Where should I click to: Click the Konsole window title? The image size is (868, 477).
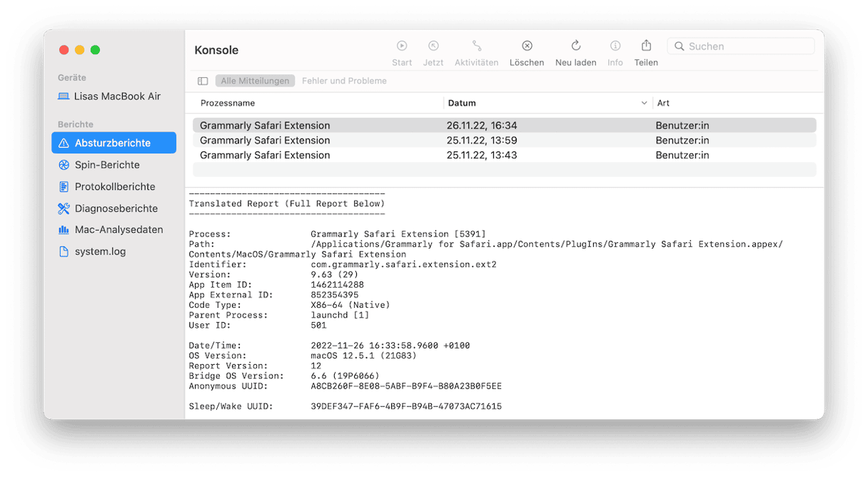pyautogui.click(x=216, y=50)
